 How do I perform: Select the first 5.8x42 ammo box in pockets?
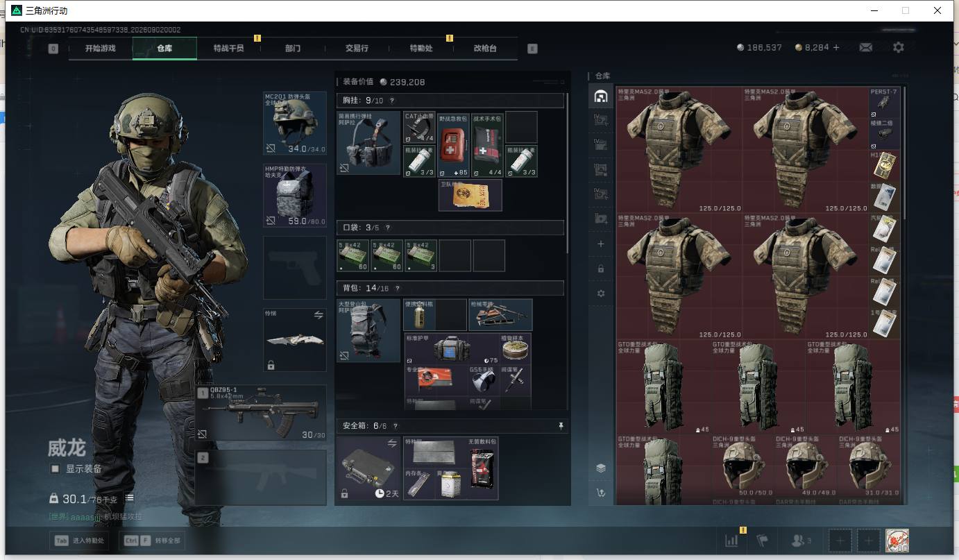click(353, 256)
